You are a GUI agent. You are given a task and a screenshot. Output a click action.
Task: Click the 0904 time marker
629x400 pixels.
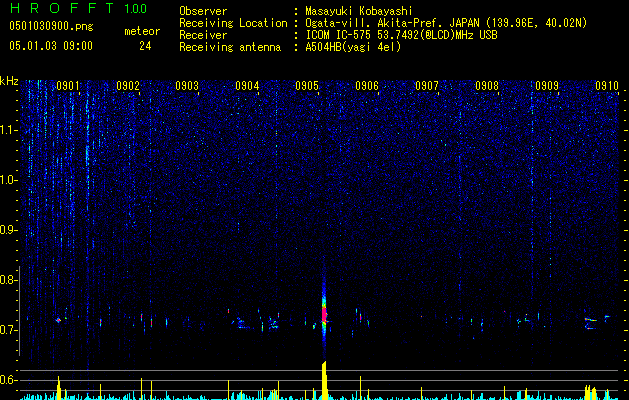[247, 86]
